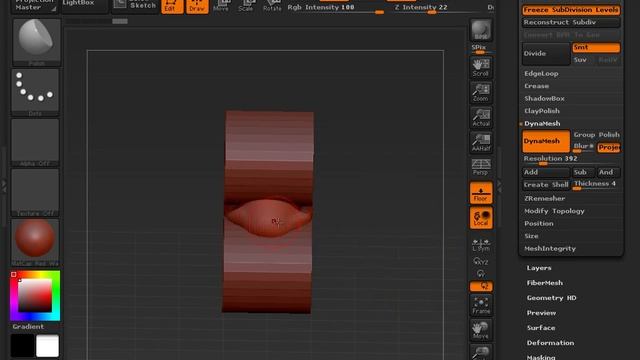Image resolution: width=640 pixels, height=360 pixels.
Task: Switch to Rotate transform mode
Action: pyautogui.click(x=272, y=6)
